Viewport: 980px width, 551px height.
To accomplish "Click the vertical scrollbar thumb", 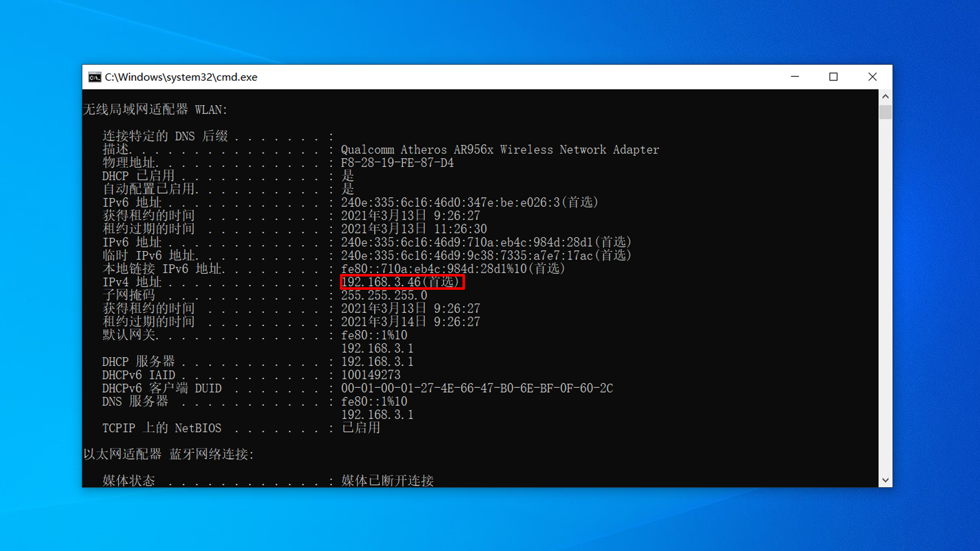I will point(886,112).
